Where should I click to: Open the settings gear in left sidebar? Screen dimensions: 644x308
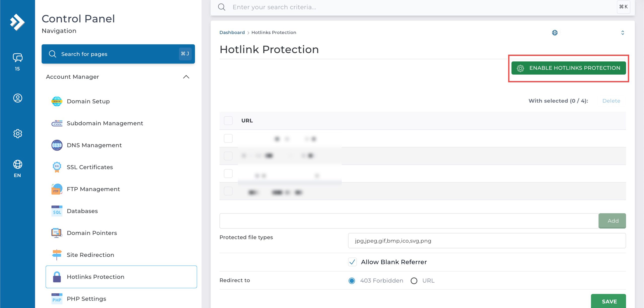pyautogui.click(x=17, y=133)
